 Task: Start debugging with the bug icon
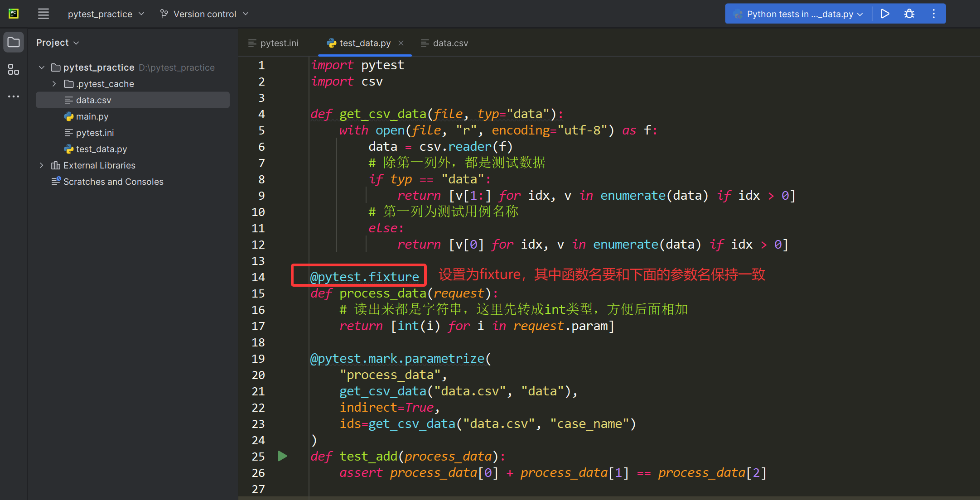[x=909, y=14]
